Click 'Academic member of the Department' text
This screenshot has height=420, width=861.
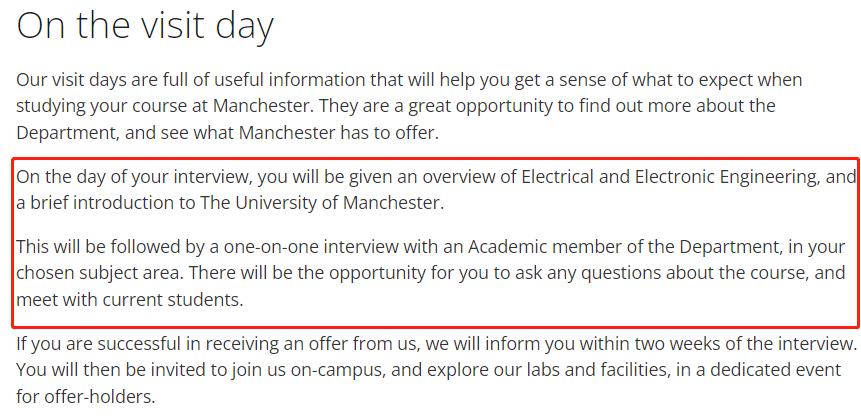click(624, 247)
